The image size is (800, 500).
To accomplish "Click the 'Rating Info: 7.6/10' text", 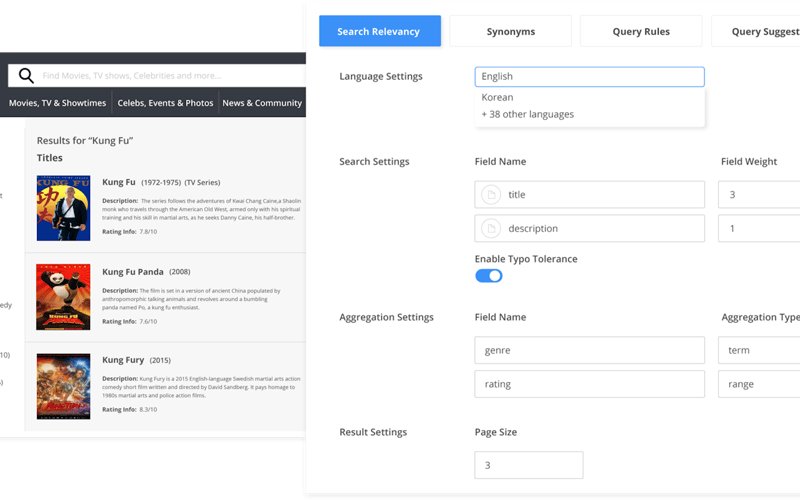I will pyautogui.click(x=130, y=321).
